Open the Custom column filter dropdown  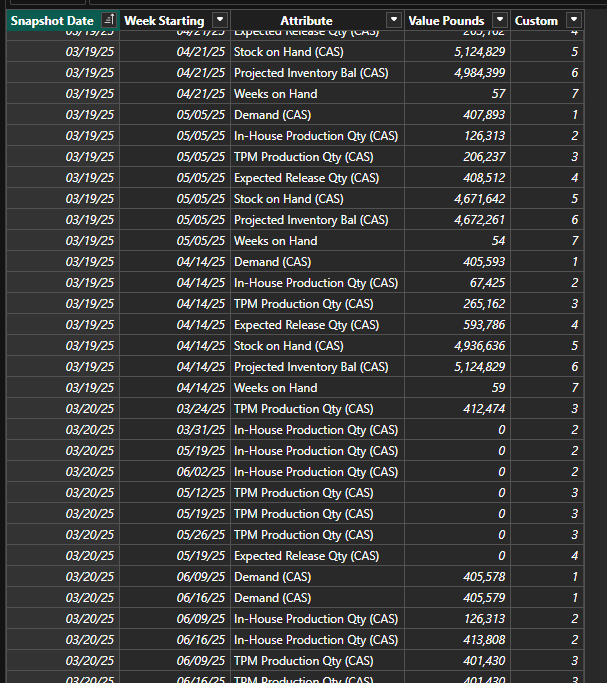click(573, 20)
